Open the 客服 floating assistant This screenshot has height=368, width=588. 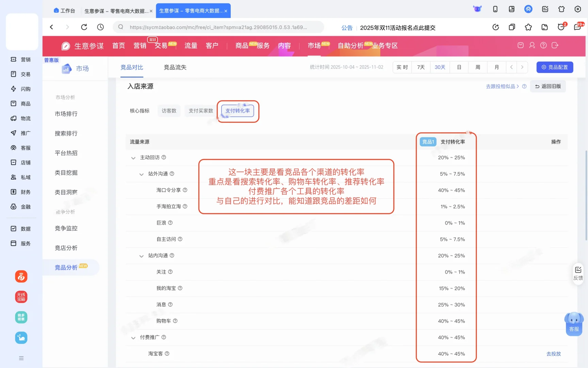[x=574, y=324]
